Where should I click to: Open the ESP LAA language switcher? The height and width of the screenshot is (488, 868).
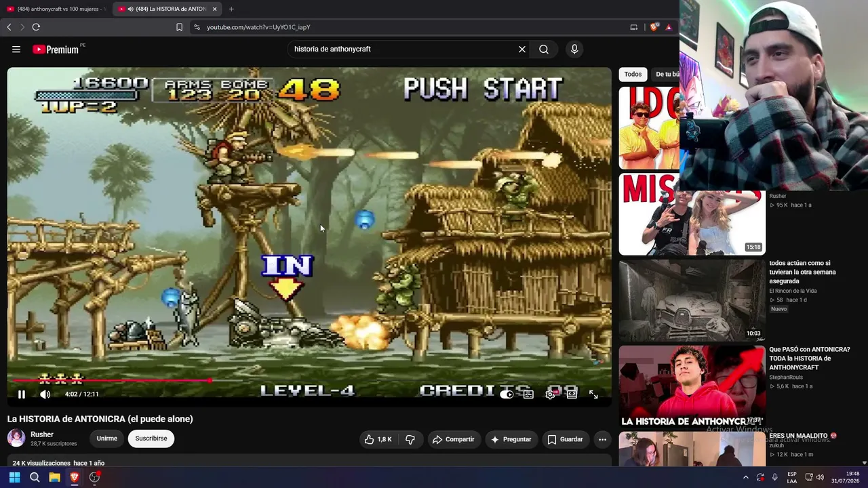[x=792, y=477]
